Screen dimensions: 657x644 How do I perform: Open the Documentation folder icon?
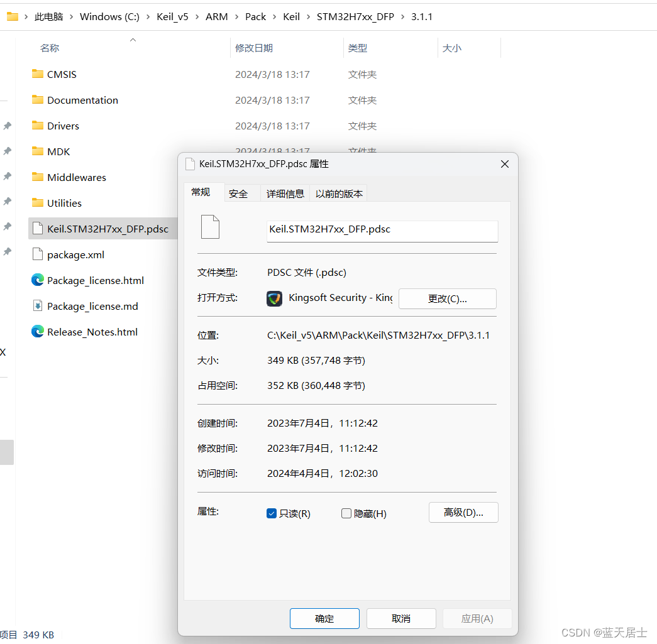[x=38, y=100]
